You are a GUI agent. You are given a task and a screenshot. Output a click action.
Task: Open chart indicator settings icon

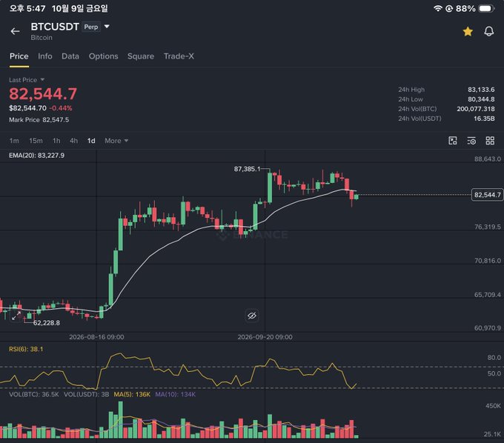471,141
